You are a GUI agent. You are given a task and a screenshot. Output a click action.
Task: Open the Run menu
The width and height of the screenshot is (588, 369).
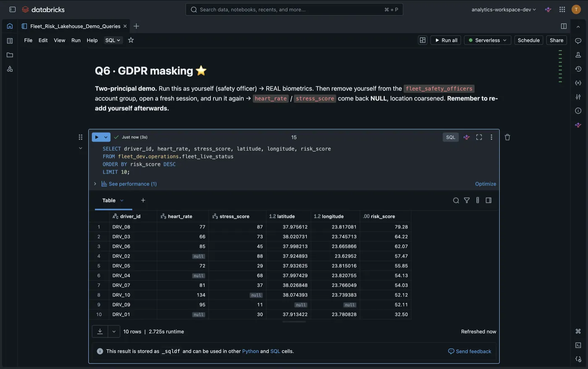76,40
